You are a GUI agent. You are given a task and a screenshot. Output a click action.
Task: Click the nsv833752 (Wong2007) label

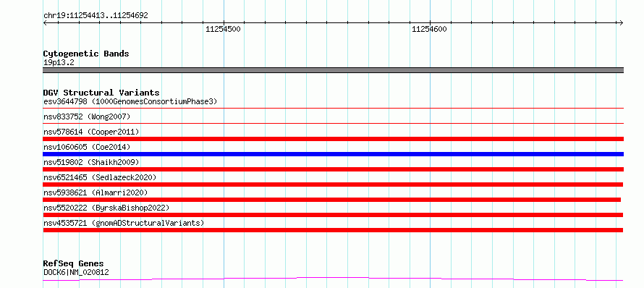pos(87,117)
